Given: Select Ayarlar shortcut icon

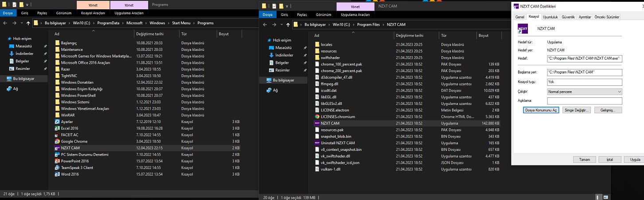Looking at the screenshot, I should click(57, 121).
